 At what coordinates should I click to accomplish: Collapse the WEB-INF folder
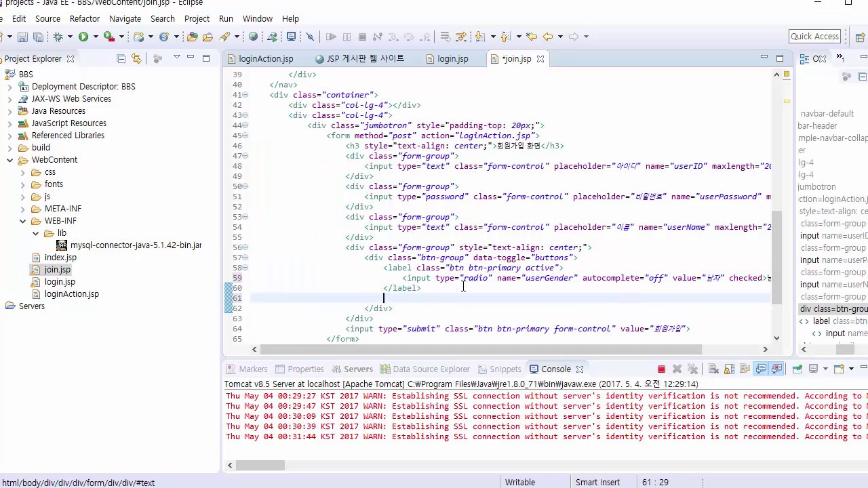pyautogui.click(x=22, y=221)
